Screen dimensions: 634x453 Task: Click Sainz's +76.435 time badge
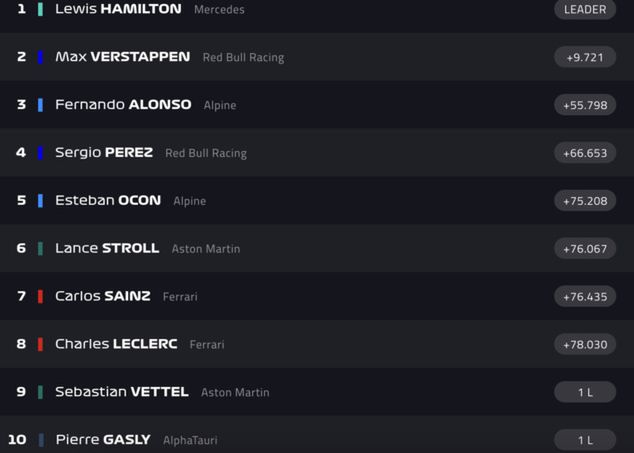coord(585,296)
